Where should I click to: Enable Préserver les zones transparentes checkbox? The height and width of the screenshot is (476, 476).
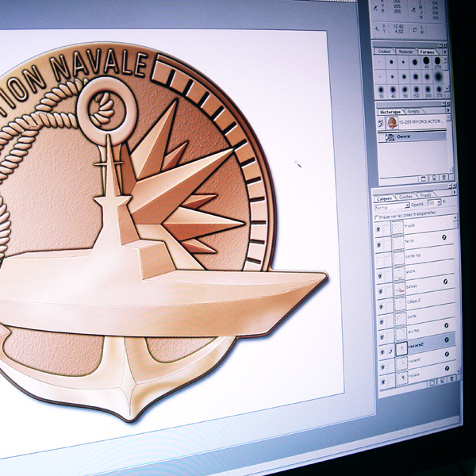[376, 217]
